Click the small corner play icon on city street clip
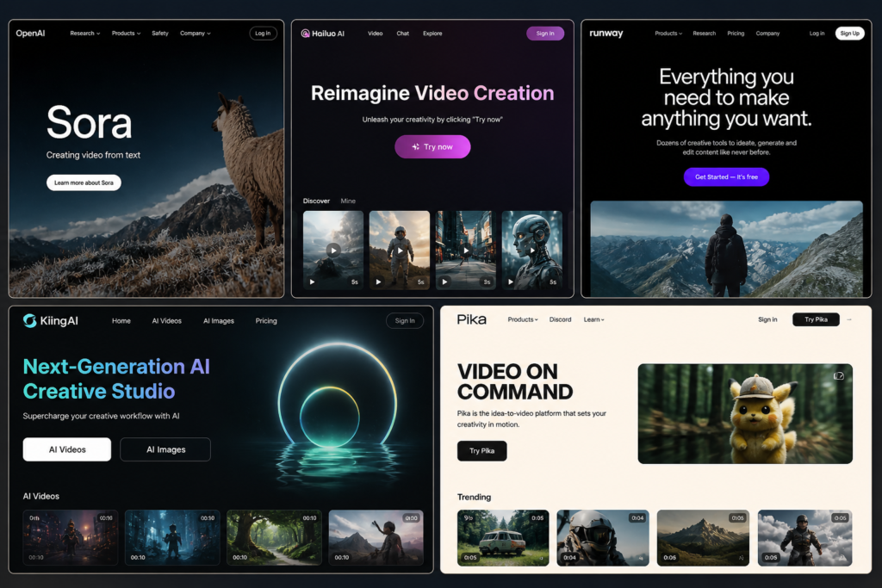Screen dimensions: 882x588 pyautogui.click(x=444, y=282)
